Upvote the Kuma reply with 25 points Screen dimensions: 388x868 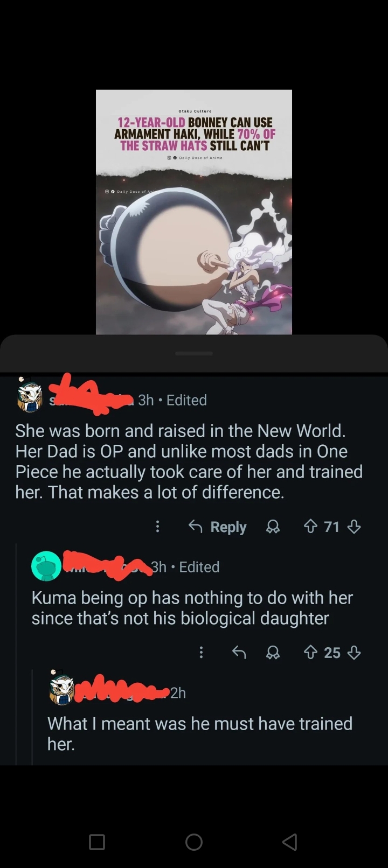311,653
